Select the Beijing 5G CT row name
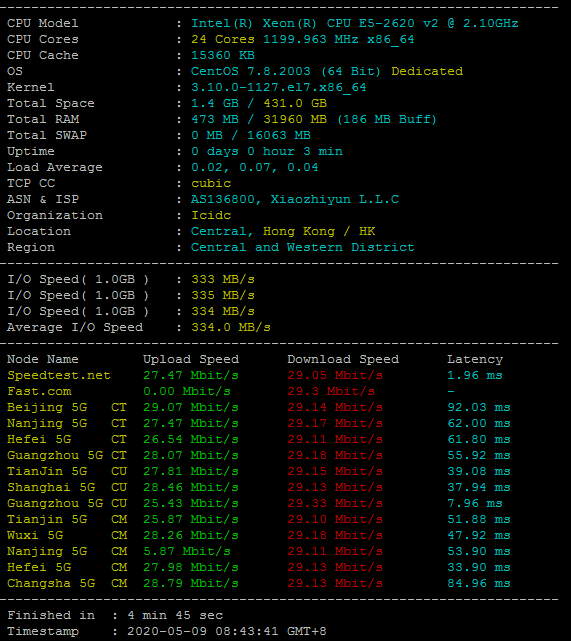Screen dimensions: 571x641 coord(67,408)
